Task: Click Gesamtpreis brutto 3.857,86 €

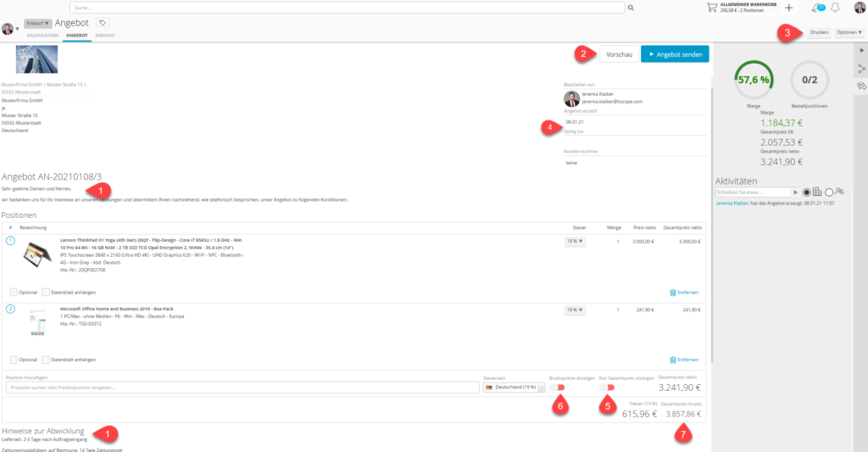Action: tap(683, 414)
